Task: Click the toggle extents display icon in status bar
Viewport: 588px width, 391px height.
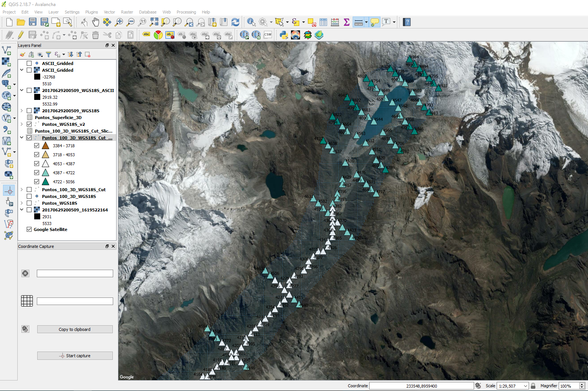Action: tap(478, 386)
